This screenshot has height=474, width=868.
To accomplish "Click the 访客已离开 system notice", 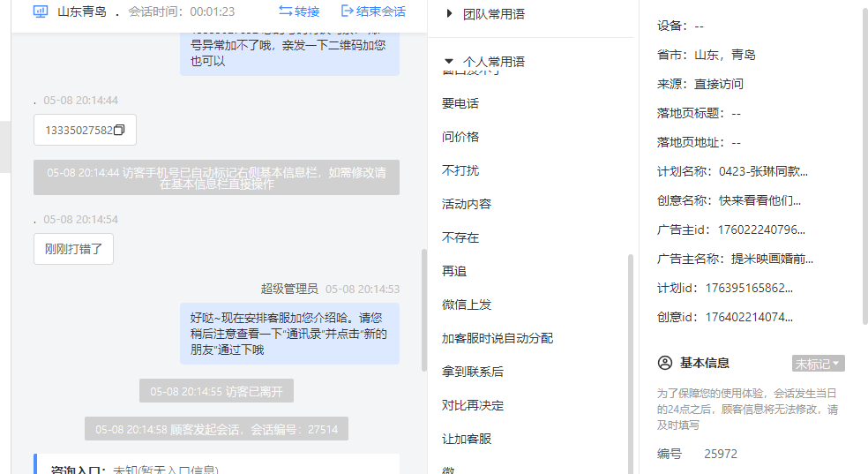I will click(216, 392).
